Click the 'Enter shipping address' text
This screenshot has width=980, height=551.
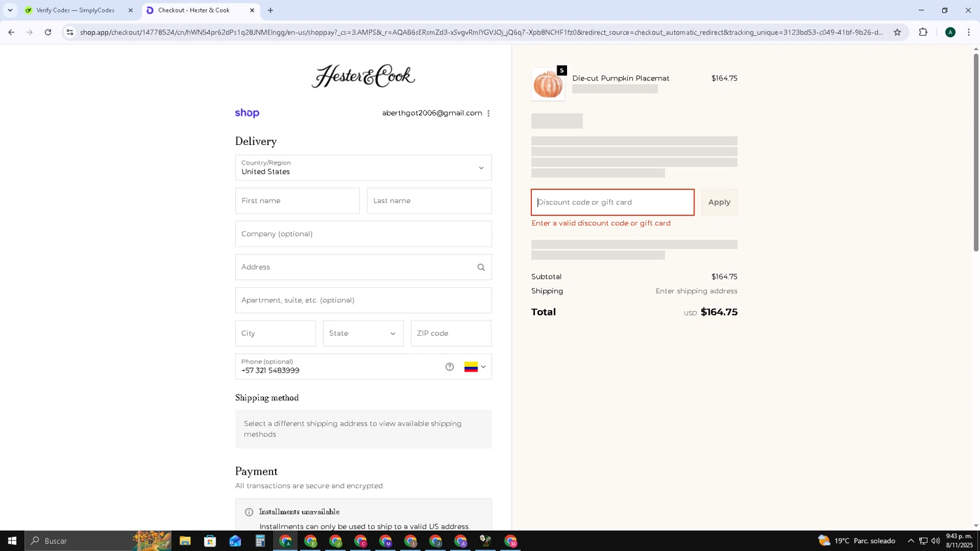point(696,291)
